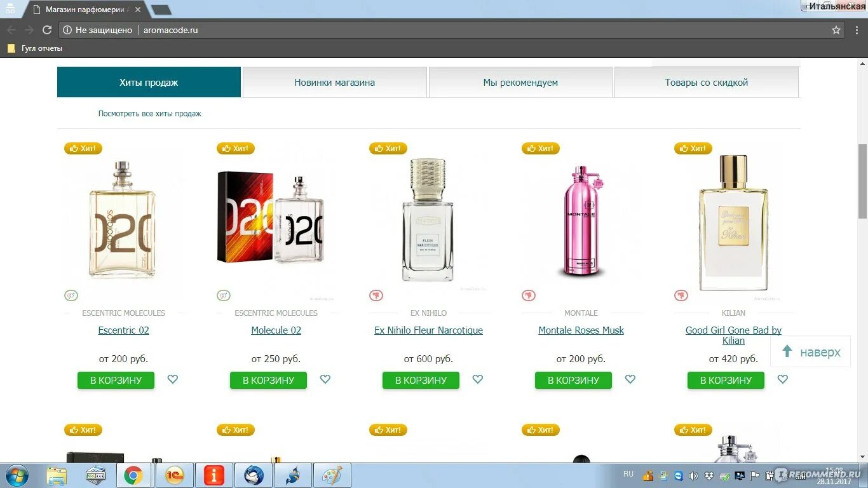Jump to top with the наверх button
868x488 pixels.
[810, 351]
